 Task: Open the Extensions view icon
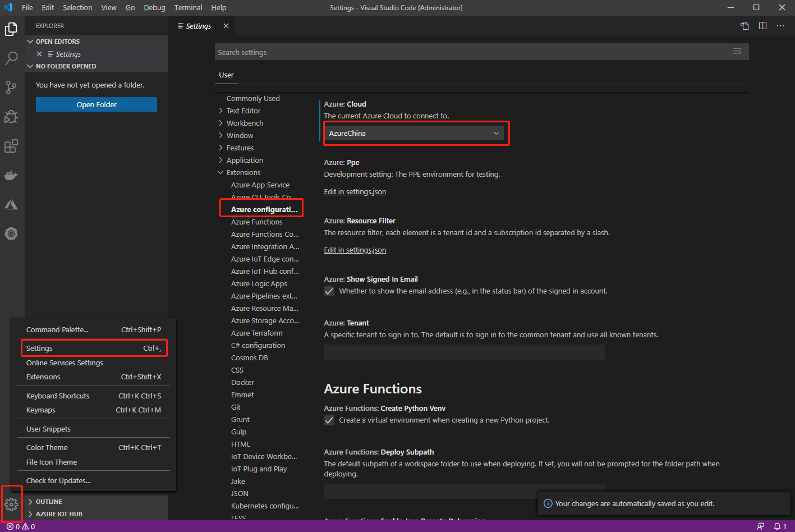(11, 146)
